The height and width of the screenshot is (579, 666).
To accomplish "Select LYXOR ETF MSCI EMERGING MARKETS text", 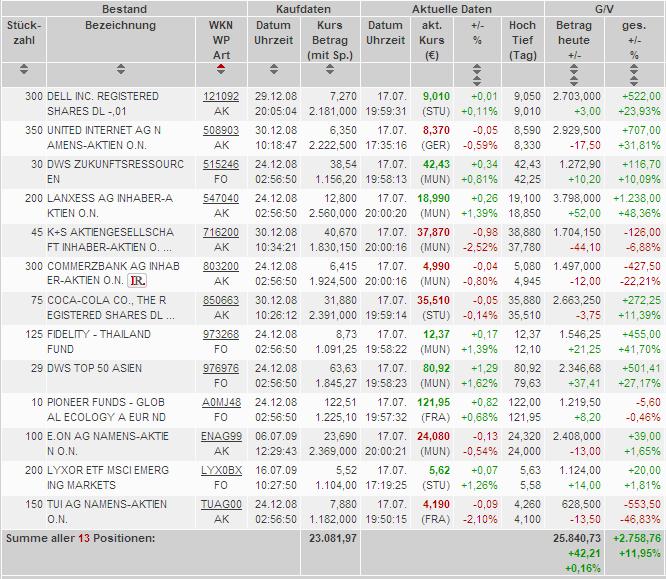I will [108, 477].
